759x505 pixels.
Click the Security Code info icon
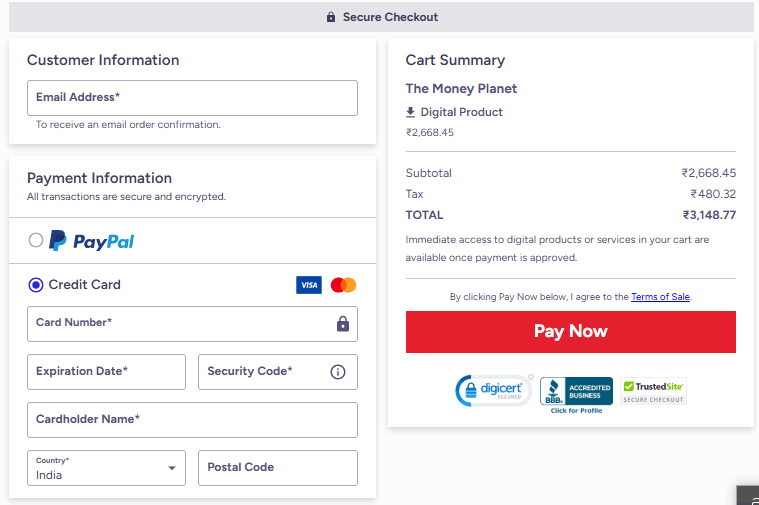coord(338,372)
